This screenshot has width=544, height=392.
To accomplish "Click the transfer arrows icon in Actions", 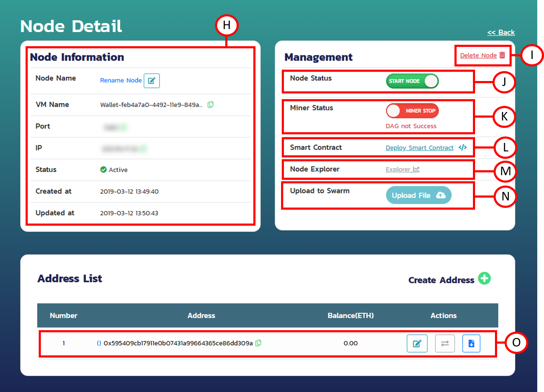I will click(x=445, y=343).
